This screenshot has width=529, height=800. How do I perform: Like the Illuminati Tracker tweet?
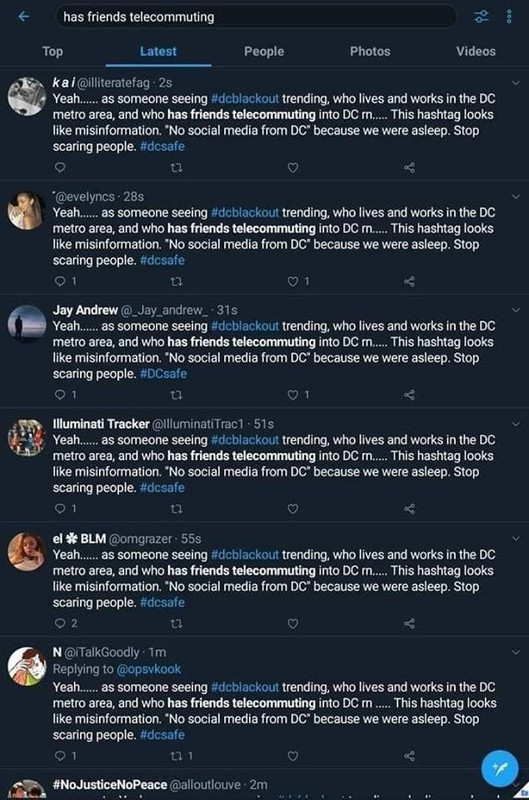point(293,509)
